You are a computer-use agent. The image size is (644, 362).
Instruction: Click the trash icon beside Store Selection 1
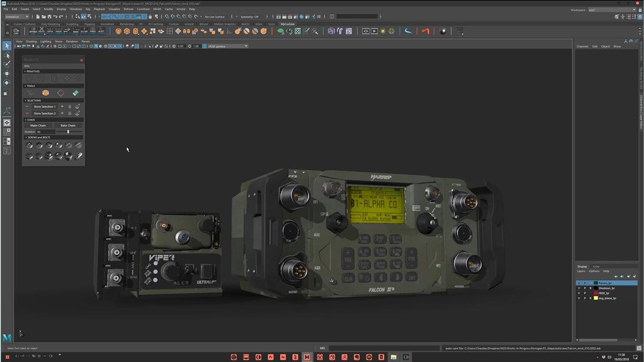pyautogui.click(x=69, y=107)
